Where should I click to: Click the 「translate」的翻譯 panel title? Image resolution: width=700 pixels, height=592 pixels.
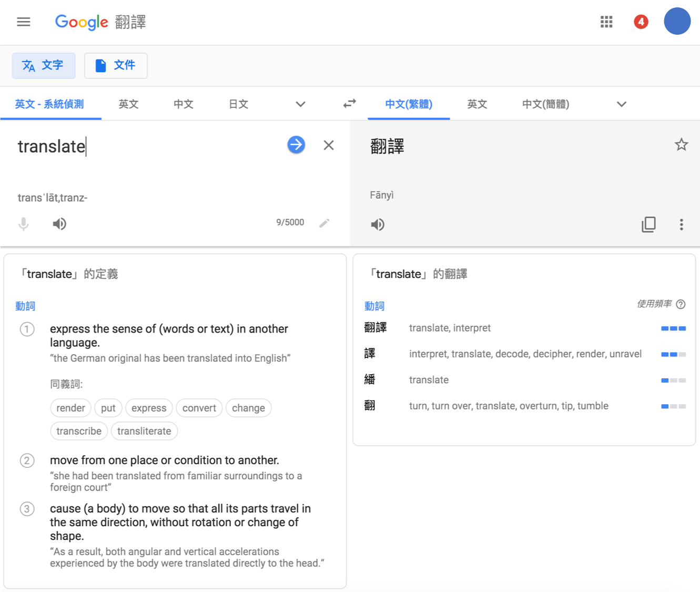tap(418, 274)
